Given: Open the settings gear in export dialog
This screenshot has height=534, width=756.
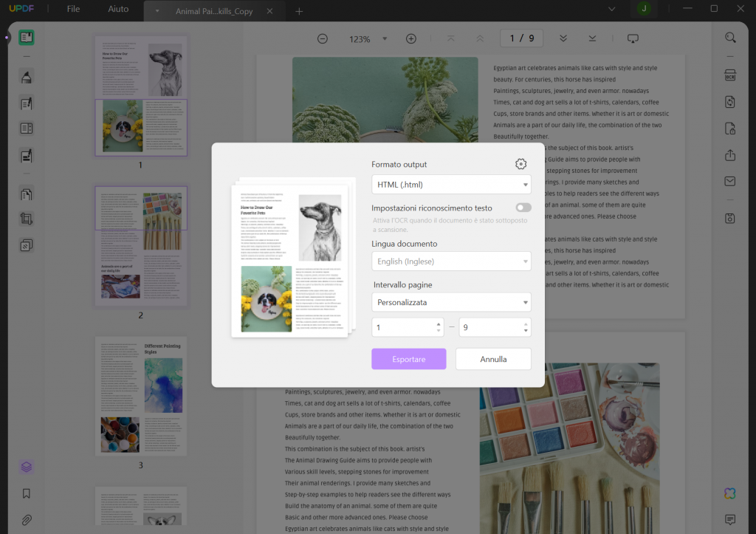Looking at the screenshot, I should click(x=520, y=164).
